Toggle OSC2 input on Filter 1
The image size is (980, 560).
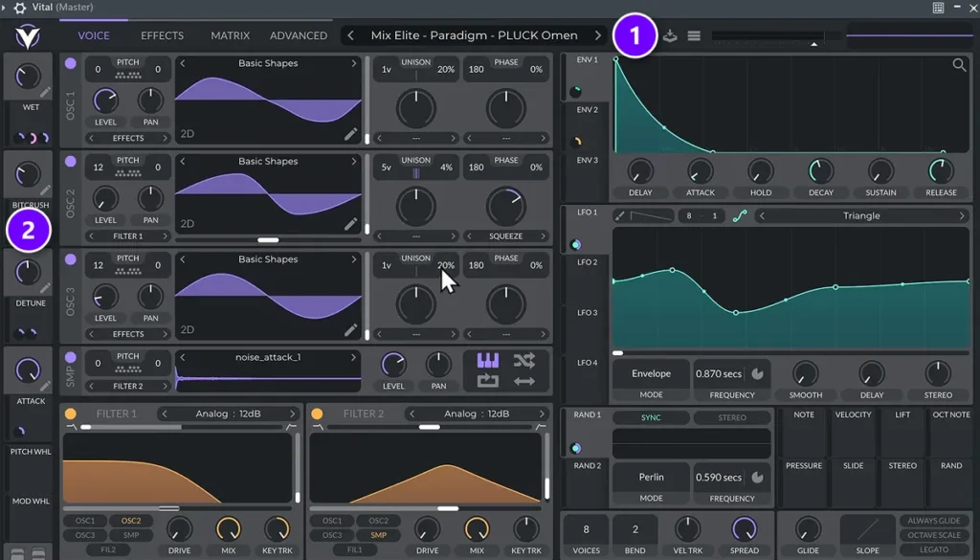pos(130,521)
